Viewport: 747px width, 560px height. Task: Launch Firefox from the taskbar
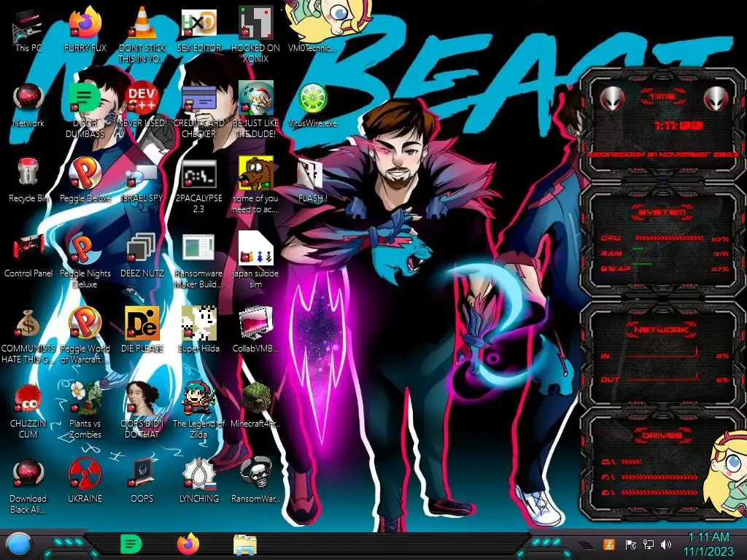[x=188, y=544]
